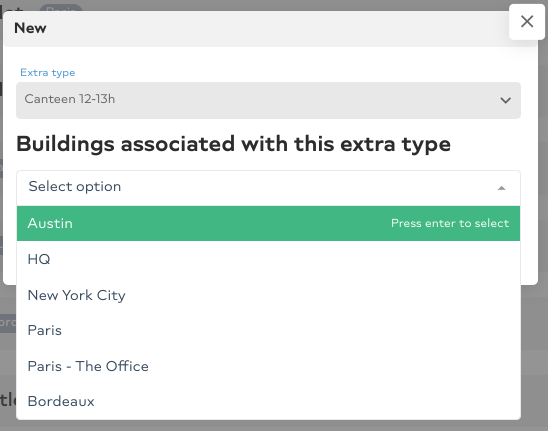Click the Extra type label
The image size is (548, 431).
[48, 72]
